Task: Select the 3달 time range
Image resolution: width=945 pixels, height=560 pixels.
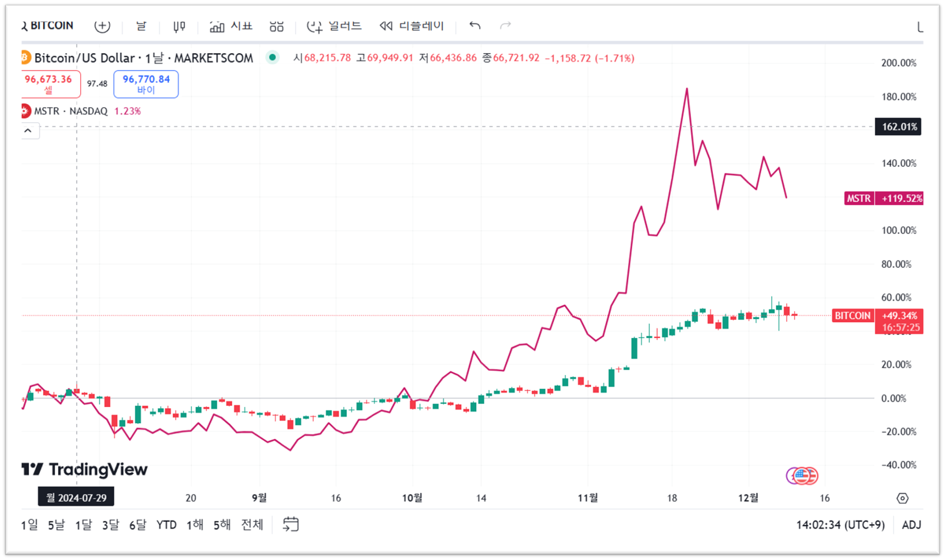Action: pyautogui.click(x=110, y=525)
